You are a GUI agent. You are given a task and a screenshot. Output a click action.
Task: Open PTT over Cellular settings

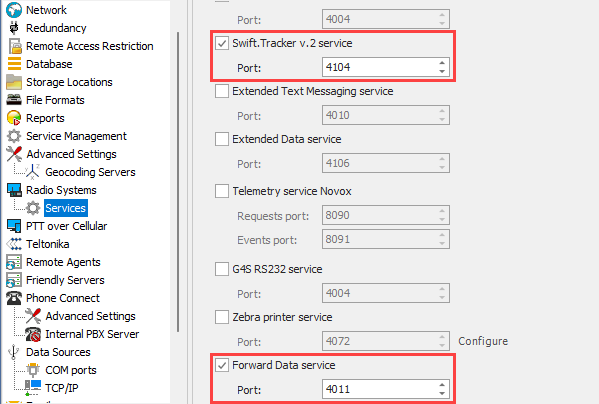(66, 226)
